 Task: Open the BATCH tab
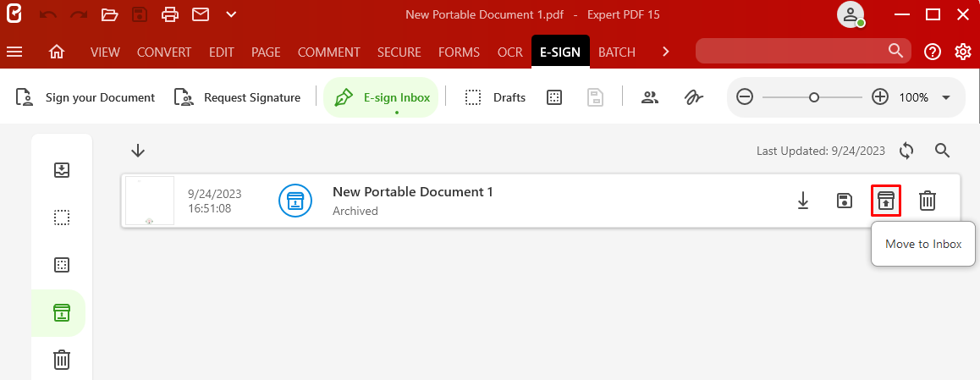(x=617, y=52)
